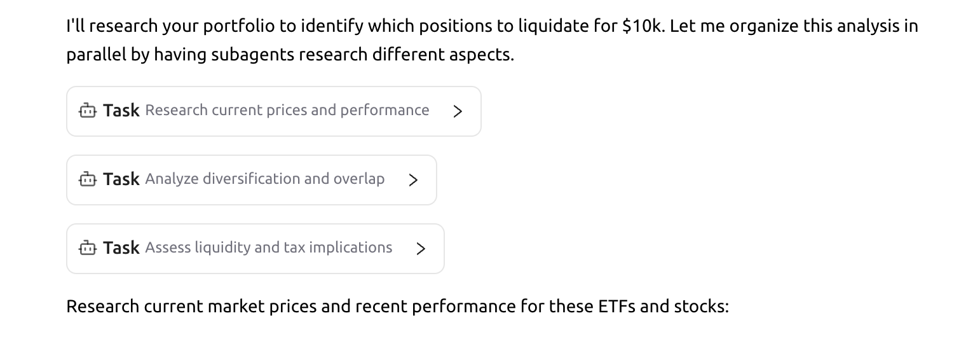
Task: Open 'Analyze diversification and overlap' description text
Action: [x=264, y=179]
